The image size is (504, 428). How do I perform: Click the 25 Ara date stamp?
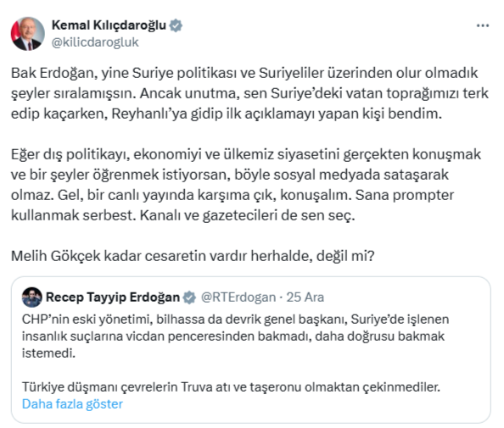[305, 297]
